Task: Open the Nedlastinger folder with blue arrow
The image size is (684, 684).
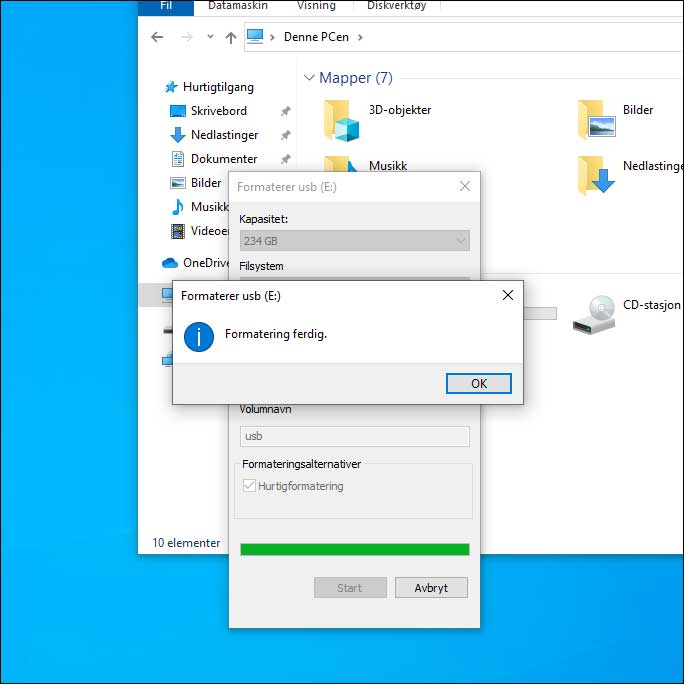Action: [596, 175]
